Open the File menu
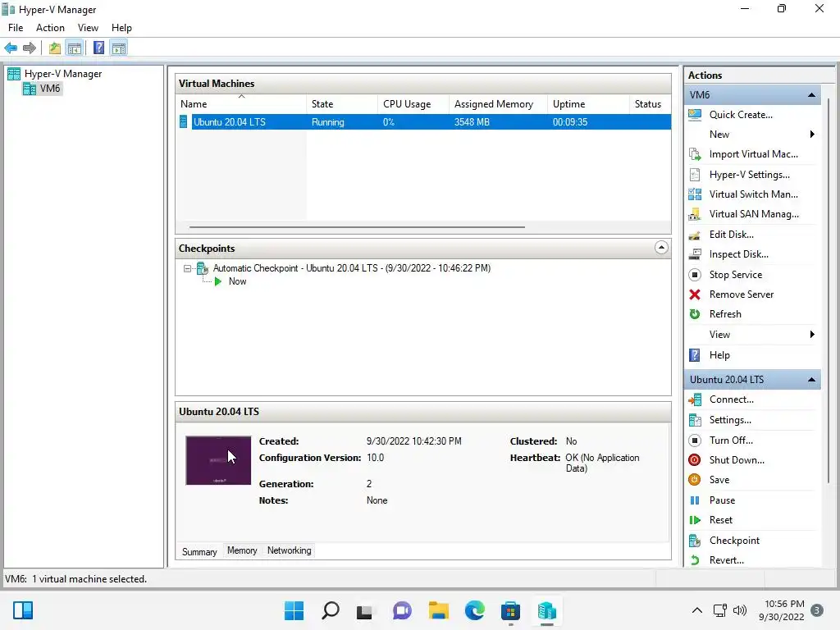The height and width of the screenshot is (630, 840). [x=16, y=28]
